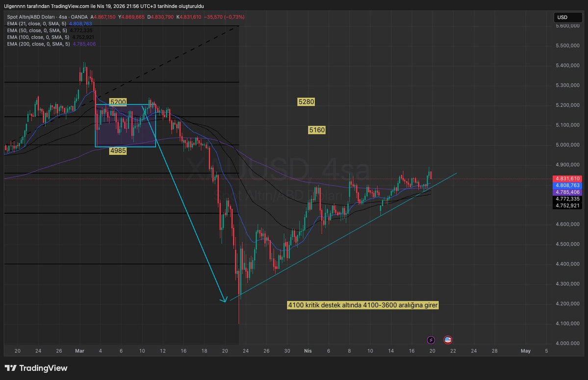588x380 pixels.
Task: Click the 4985 yellow price label
Action: pos(118,151)
